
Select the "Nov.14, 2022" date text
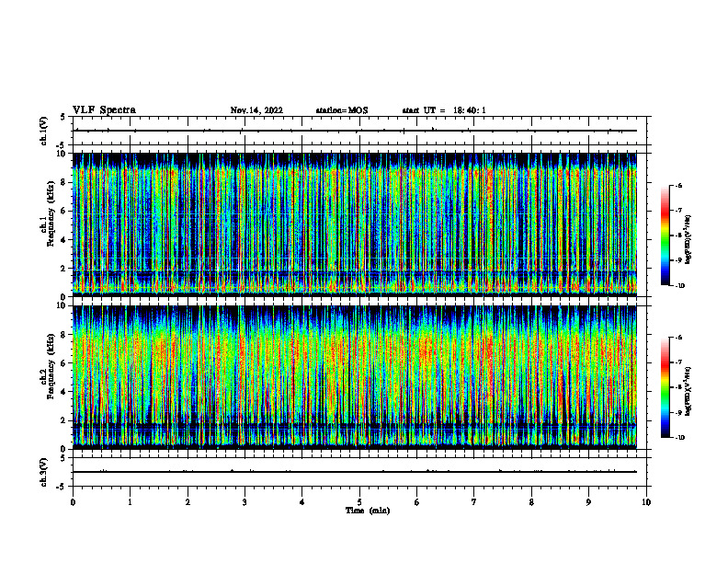256,110
